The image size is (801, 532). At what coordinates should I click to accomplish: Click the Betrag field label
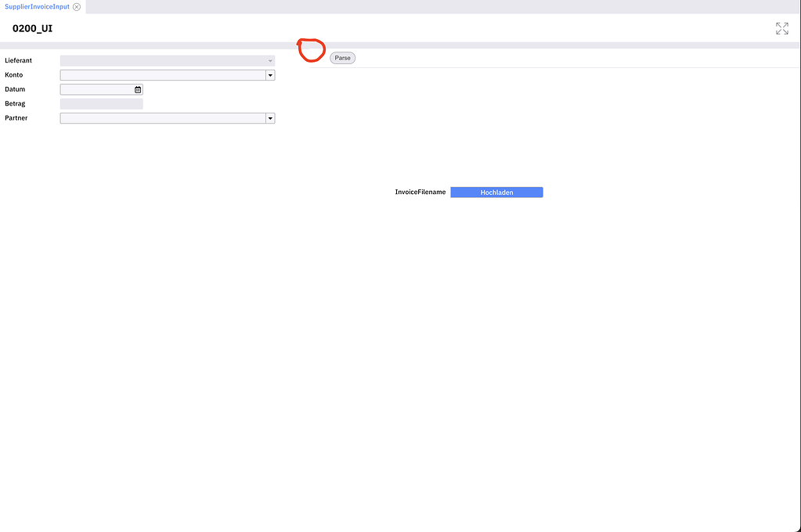point(14,103)
